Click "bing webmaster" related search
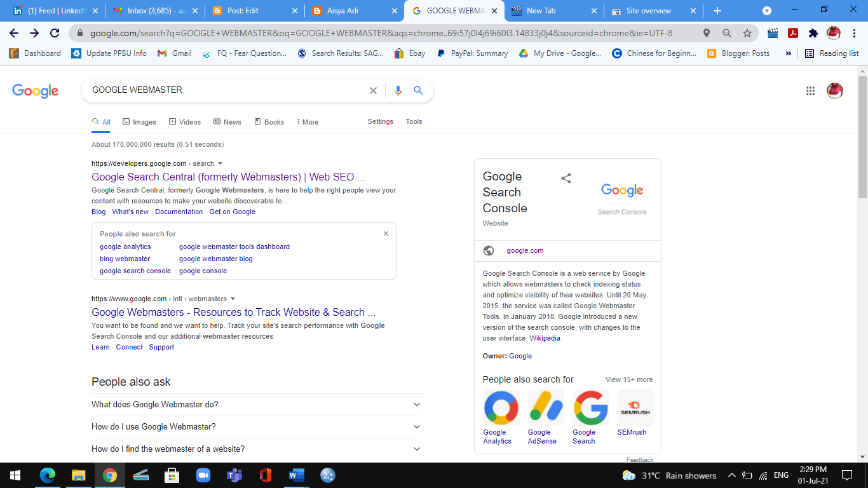The width and height of the screenshot is (868, 488). (x=125, y=259)
